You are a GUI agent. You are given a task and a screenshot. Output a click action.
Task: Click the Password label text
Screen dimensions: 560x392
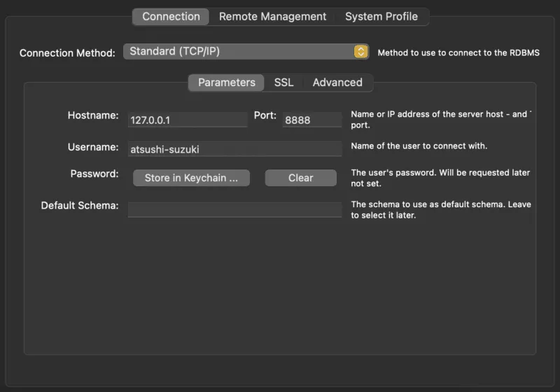click(94, 174)
